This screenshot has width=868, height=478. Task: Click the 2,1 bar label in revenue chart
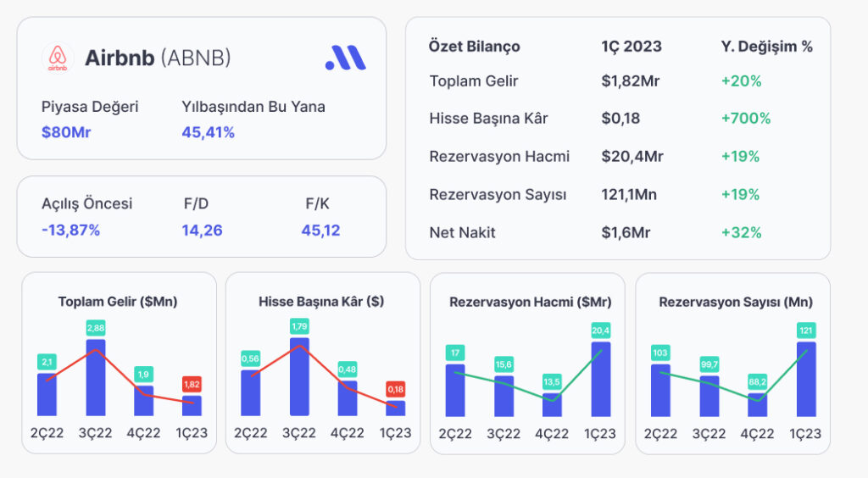(47, 362)
